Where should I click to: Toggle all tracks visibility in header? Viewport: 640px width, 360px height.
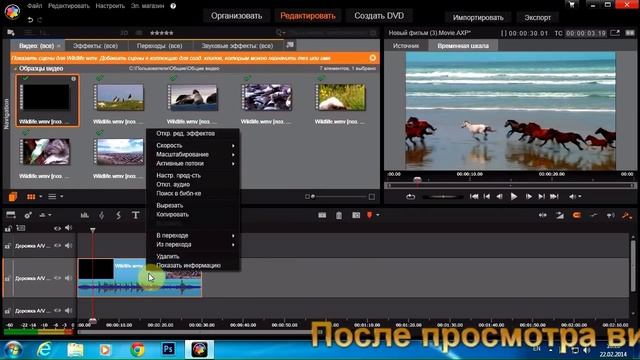(x=58, y=228)
